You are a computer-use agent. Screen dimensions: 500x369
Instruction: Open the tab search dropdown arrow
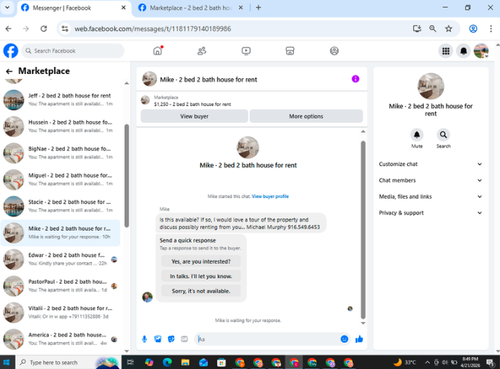[7, 8]
